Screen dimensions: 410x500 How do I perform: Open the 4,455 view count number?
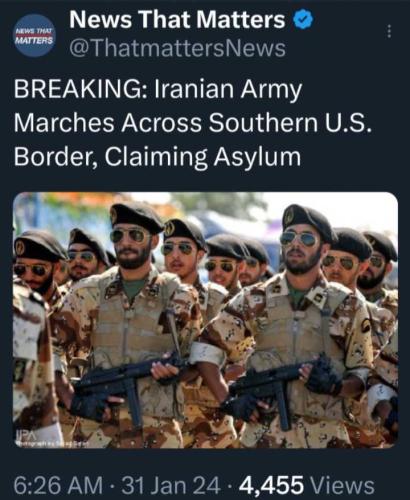[x=271, y=485]
